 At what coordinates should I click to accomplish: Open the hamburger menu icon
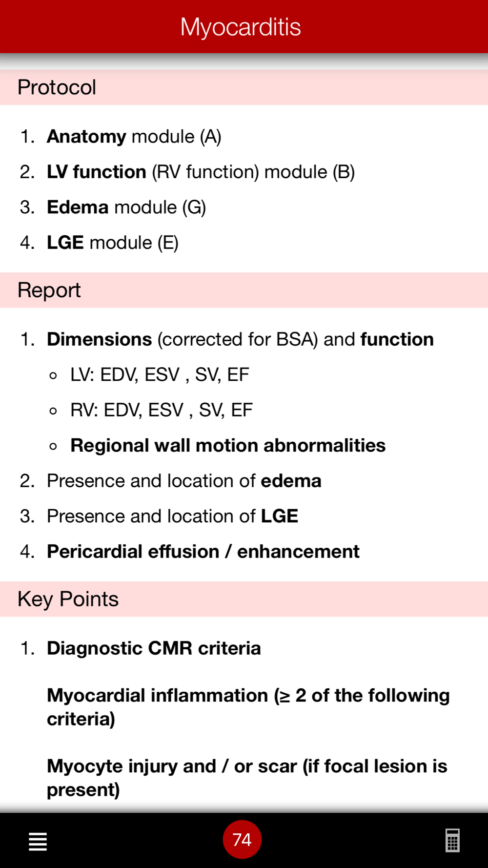click(x=38, y=841)
